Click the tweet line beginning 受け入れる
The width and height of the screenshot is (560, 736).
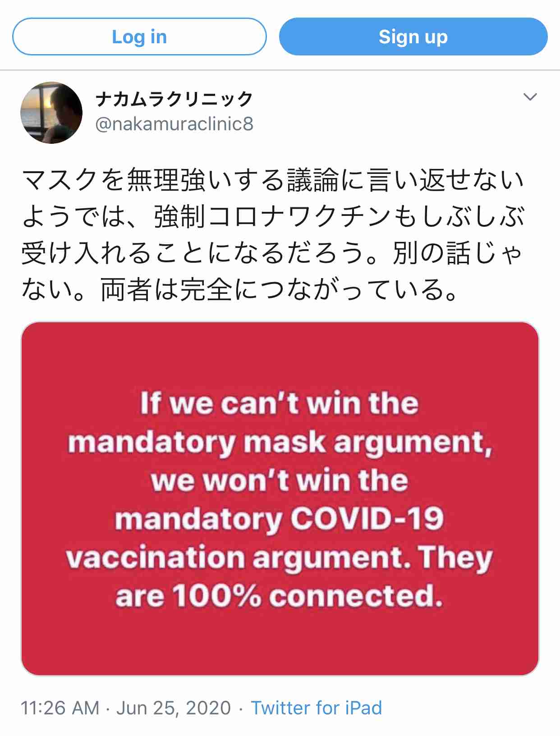click(272, 252)
